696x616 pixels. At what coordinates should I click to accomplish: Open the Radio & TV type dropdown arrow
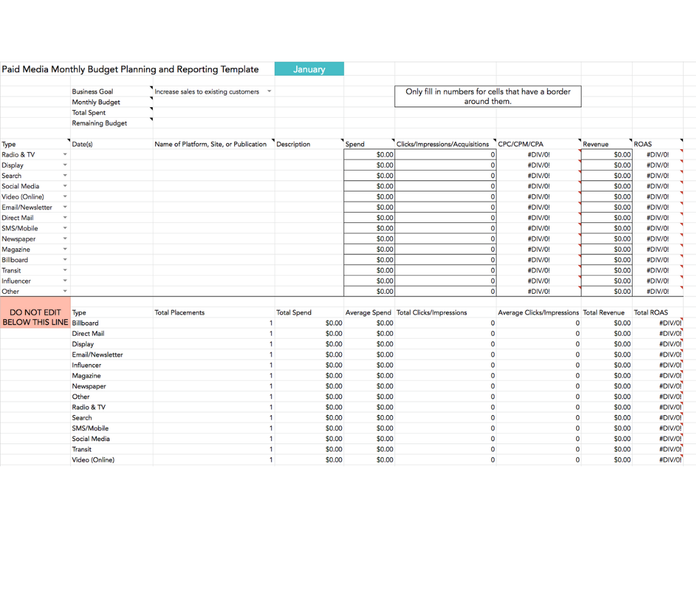tap(65, 155)
